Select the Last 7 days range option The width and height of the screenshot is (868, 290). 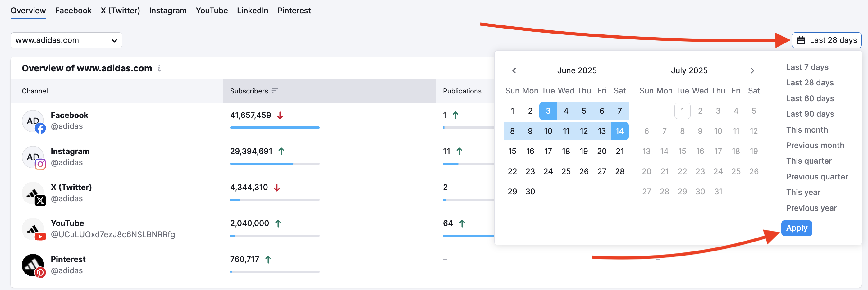coord(807,67)
